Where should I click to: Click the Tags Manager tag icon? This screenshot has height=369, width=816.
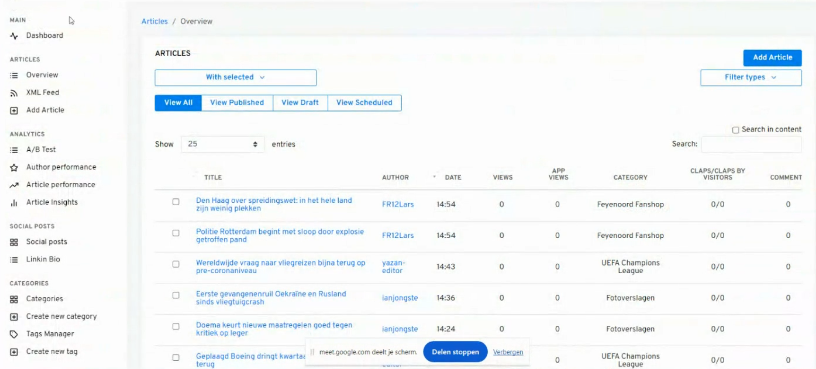(14, 334)
